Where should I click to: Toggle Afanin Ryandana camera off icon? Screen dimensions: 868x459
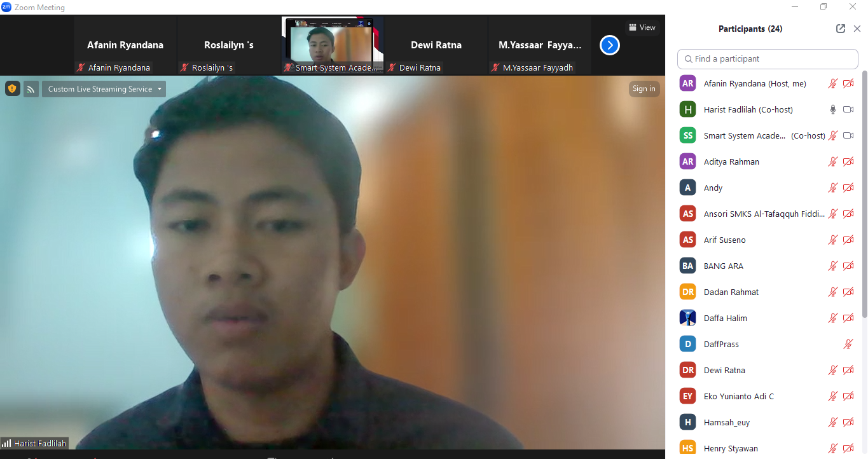pos(848,83)
